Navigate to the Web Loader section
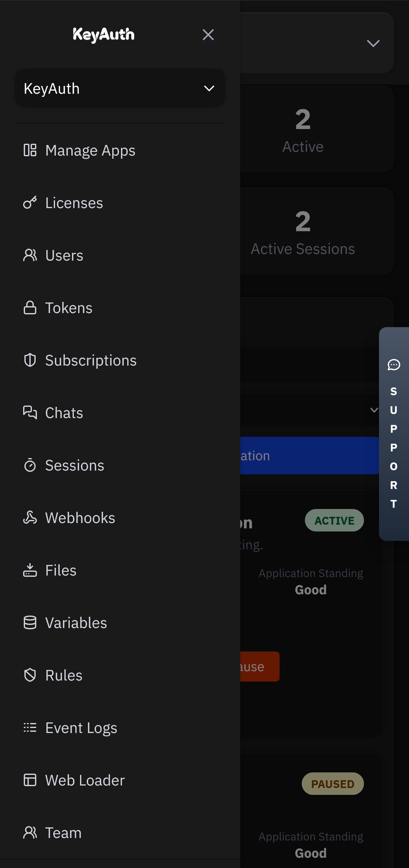Screen dimensions: 409x868 click(85, 781)
